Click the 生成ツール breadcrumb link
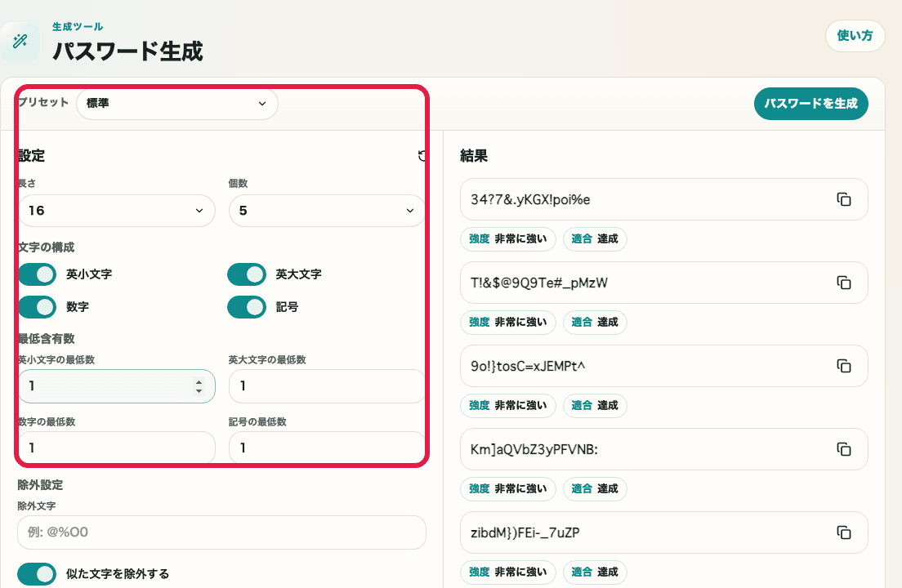This screenshot has width=902, height=588. click(x=77, y=25)
